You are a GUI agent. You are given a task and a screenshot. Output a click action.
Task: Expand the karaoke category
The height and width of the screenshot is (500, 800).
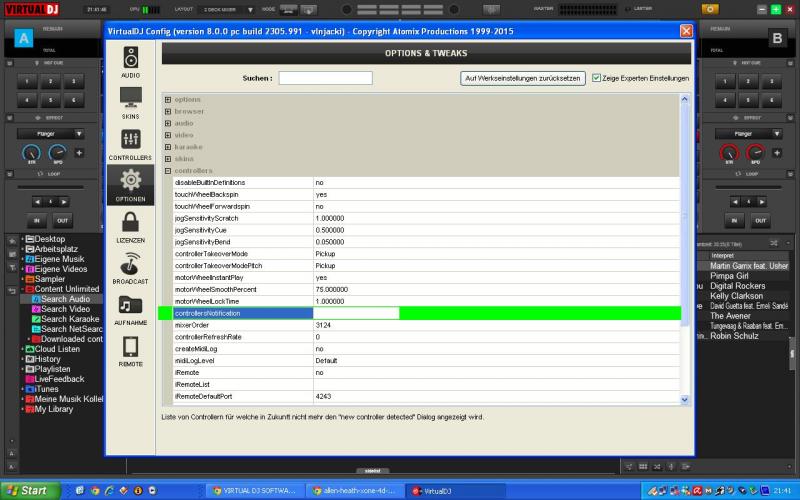168,147
